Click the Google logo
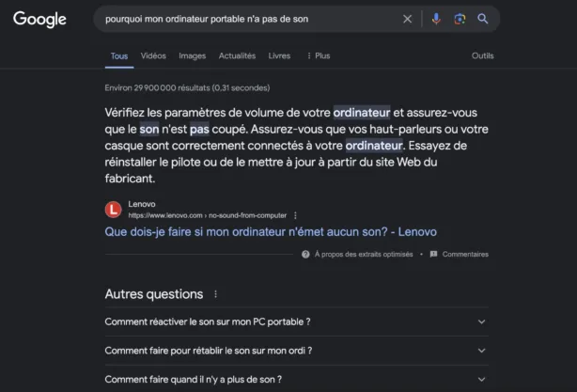The width and height of the screenshot is (577, 392). tap(39, 19)
